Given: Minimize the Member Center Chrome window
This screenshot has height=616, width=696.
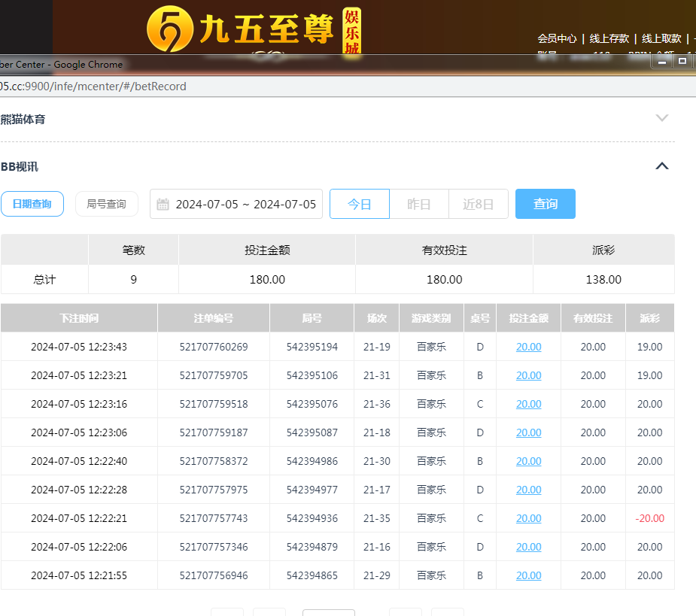Looking at the screenshot, I should (x=662, y=62).
